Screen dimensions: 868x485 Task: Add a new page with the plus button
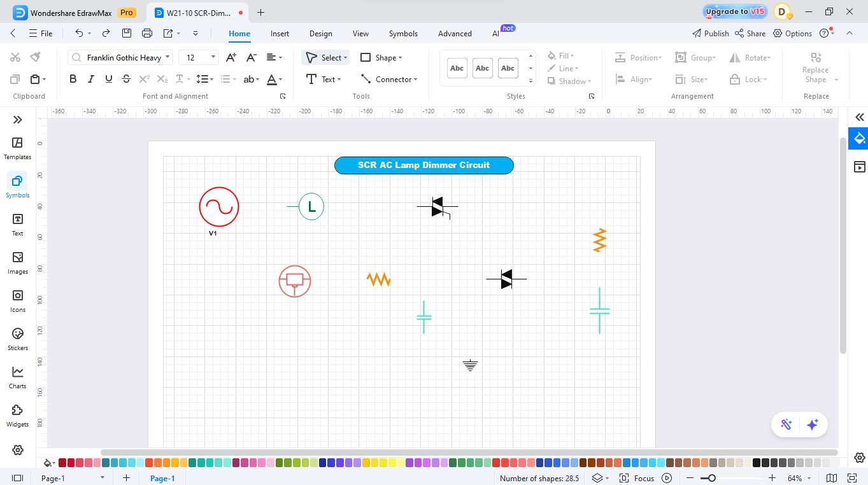click(126, 478)
